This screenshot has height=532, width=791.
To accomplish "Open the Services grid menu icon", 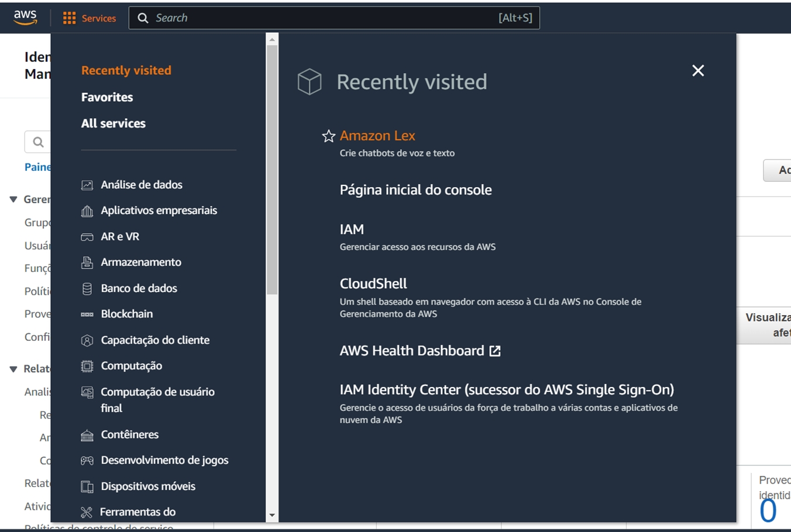I will click(69, 18).
